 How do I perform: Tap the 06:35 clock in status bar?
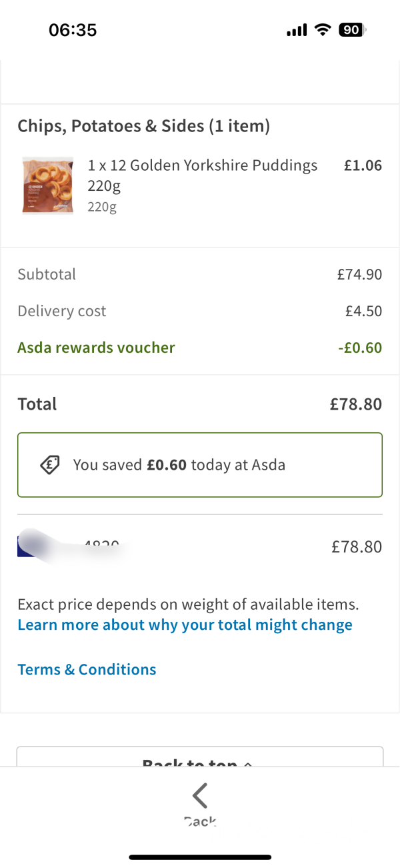pyautogui.click(x=73, y=30)
